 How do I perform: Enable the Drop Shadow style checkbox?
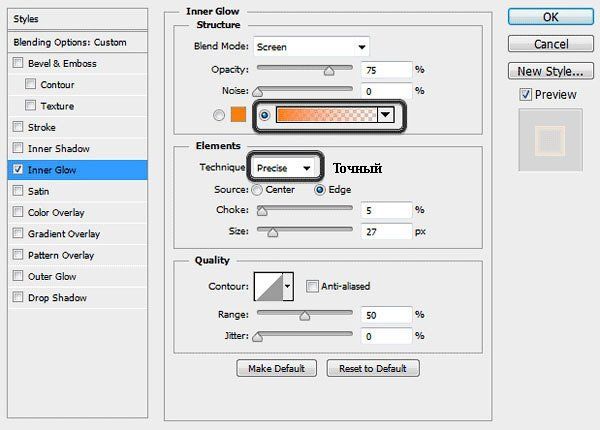point(18,297)
